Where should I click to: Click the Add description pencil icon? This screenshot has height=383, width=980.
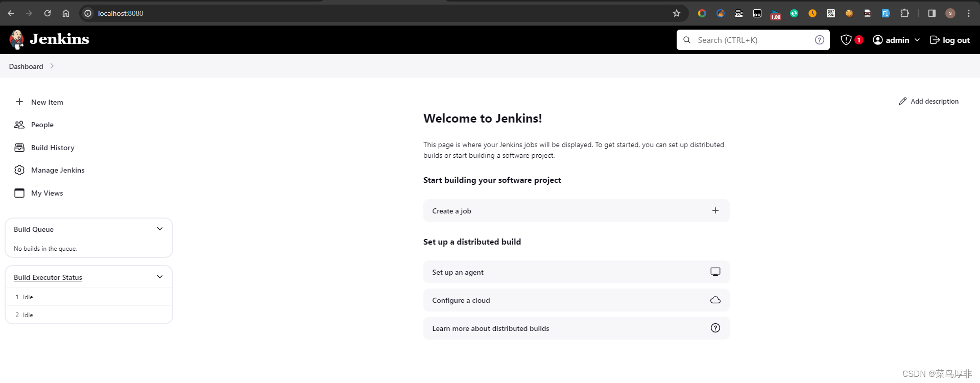pyautogui.click(x=903, y=101)
